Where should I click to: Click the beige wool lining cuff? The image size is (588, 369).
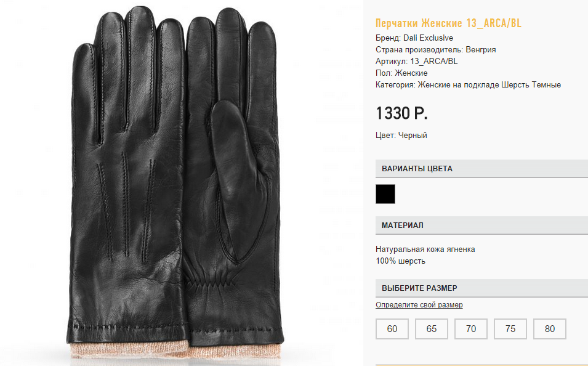[175, 353]
